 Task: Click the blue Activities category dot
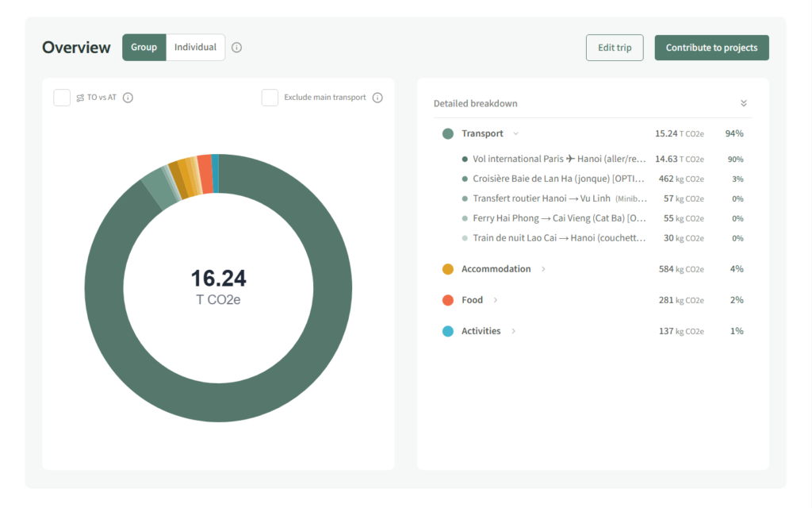pos(448,331)
